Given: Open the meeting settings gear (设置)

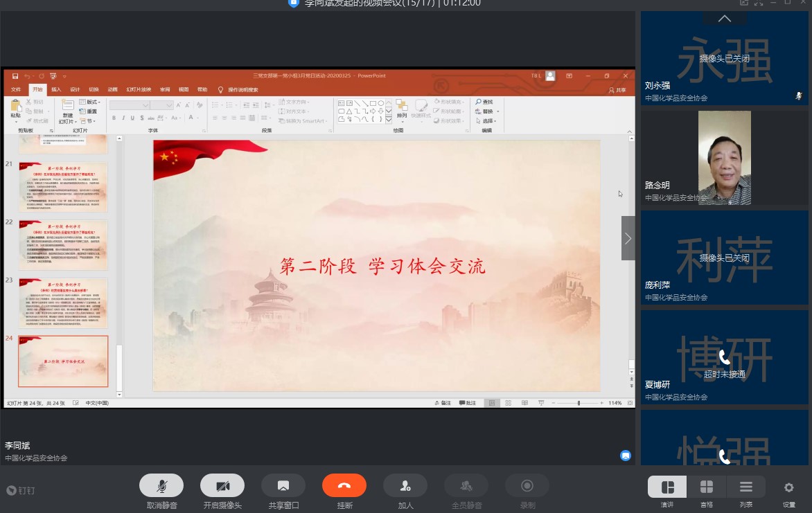Looking at the screenshot, I should [788, 487].
